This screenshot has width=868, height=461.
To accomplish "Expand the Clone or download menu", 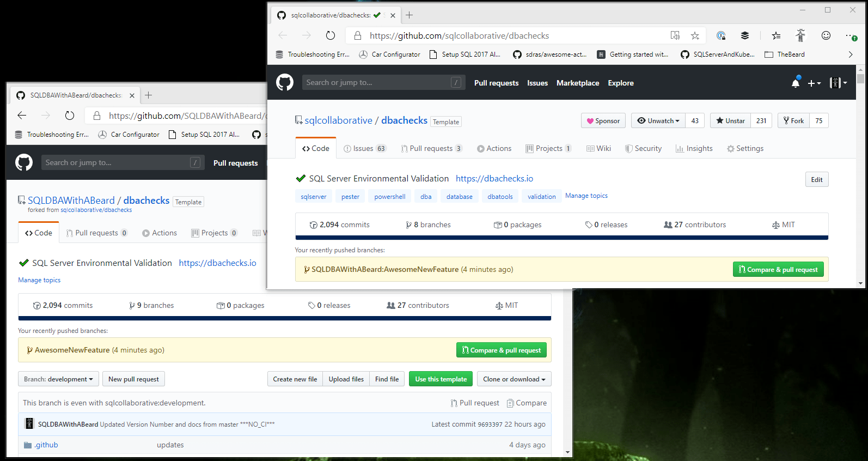I will [514, 379].
